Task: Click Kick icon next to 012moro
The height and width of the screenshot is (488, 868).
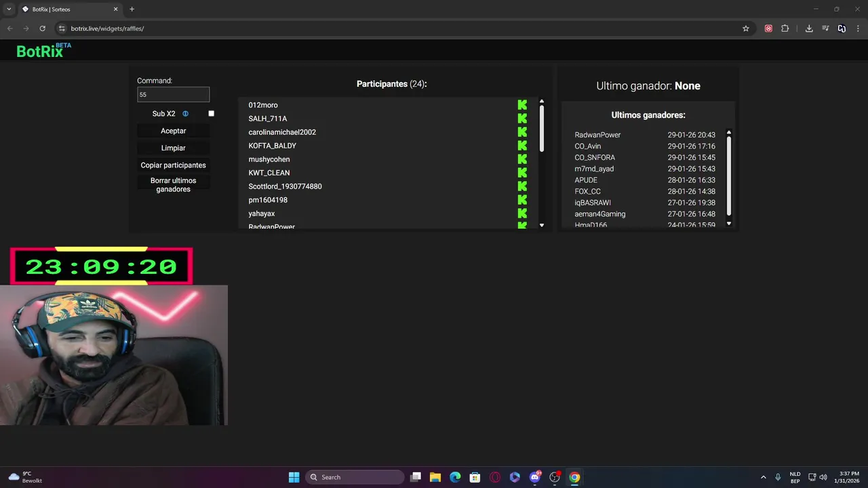Action: tap(522, 105)
